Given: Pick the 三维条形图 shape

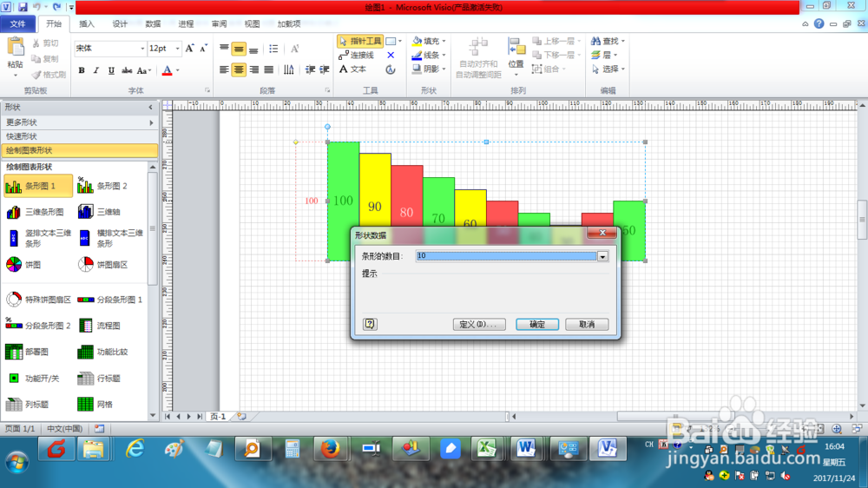Looking at the screenshot, I should (35, 212).
